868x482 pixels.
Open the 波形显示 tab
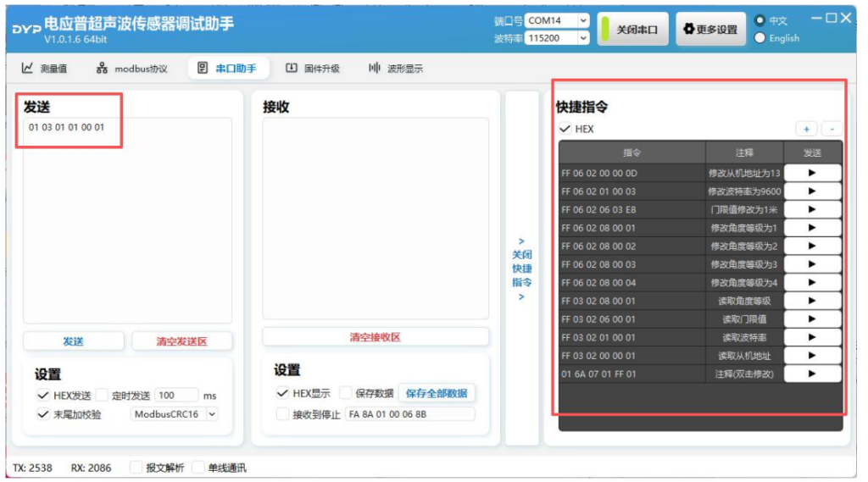396,69
